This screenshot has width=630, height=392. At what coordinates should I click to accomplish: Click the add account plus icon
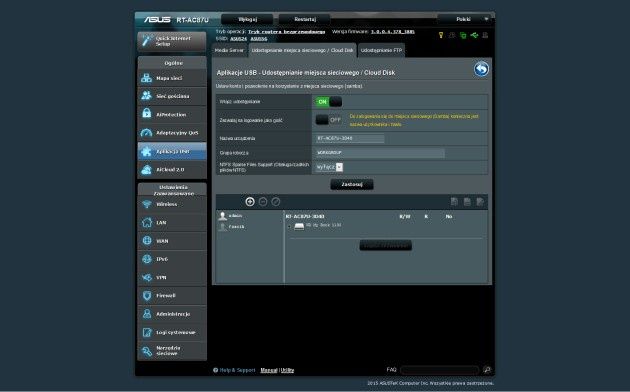[x=250, y=202]
